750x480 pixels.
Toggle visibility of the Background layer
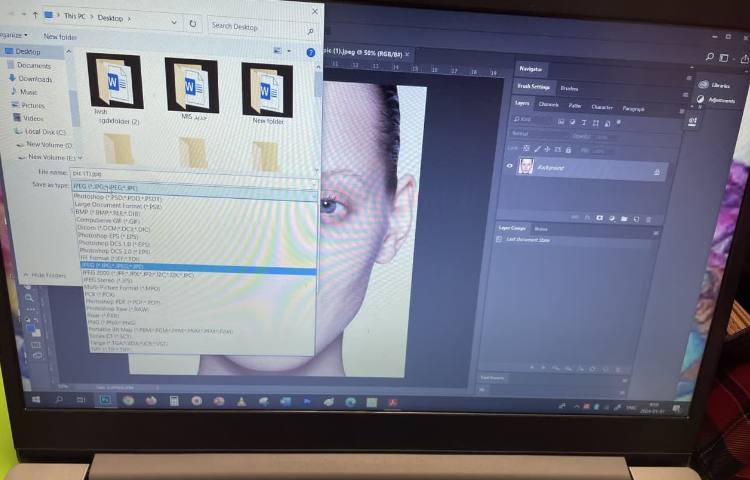[510, 166]
